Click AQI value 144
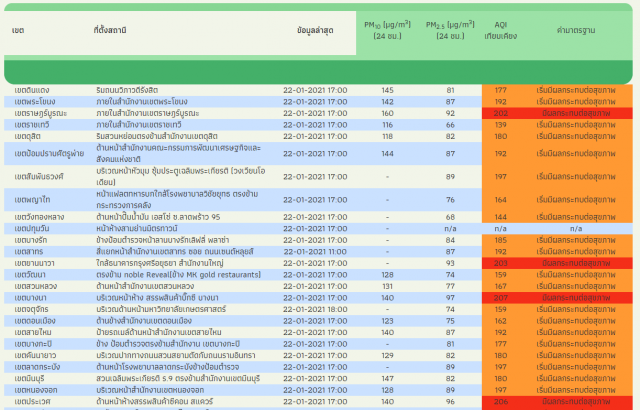This screenshot has height=410, width=640. [x=500, y=217]
